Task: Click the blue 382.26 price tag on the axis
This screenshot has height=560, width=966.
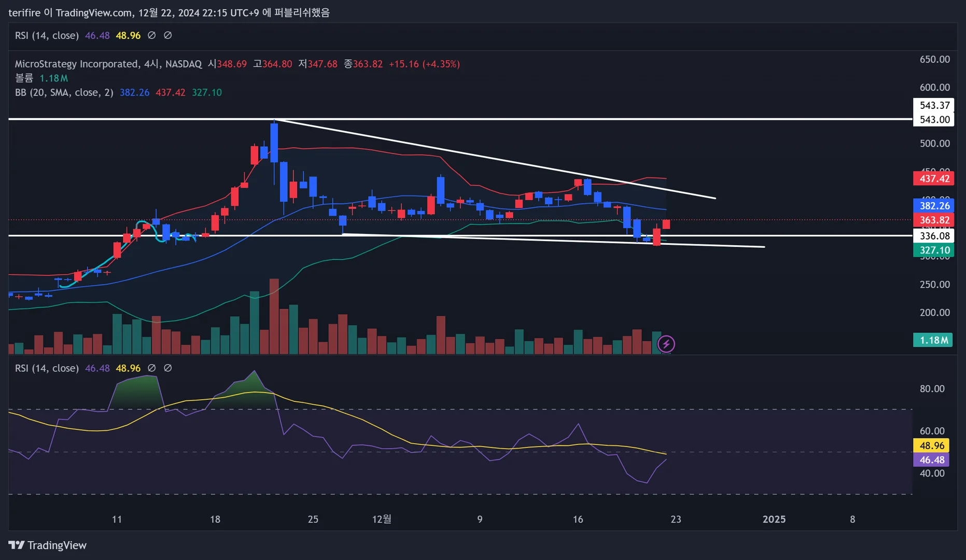Action: point(934,206)
